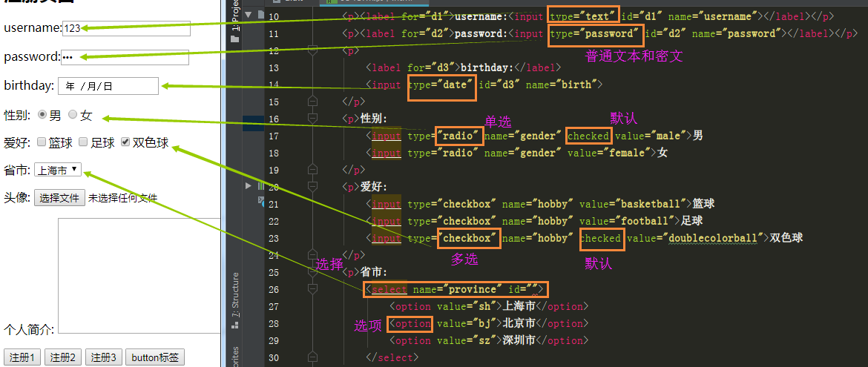Viewport: 868px width, 367px height.
Task: Click name="province" in line 26 code
Action: (458, 289)
